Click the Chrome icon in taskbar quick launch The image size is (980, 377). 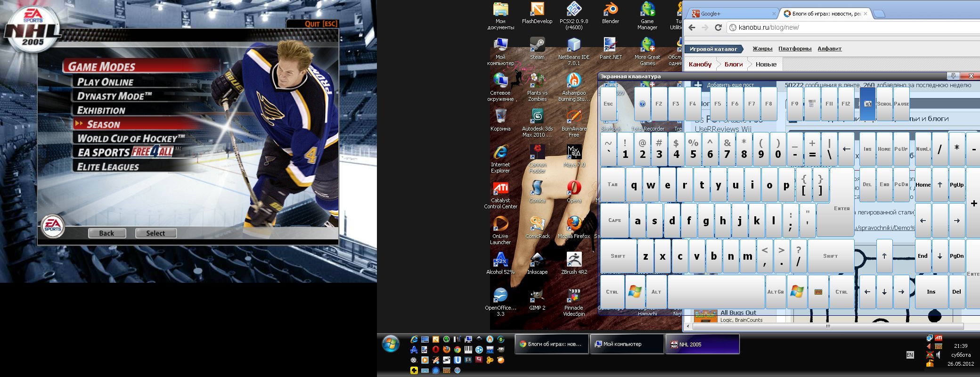point(457,350)
